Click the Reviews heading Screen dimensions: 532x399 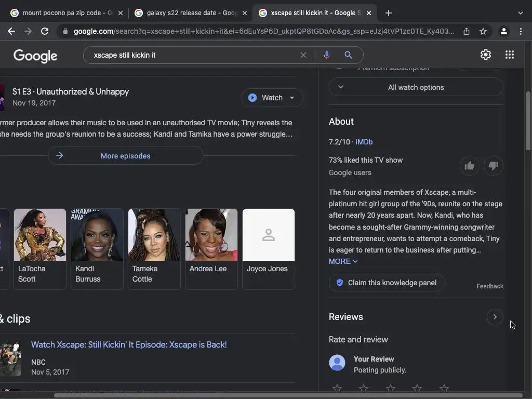345,317
